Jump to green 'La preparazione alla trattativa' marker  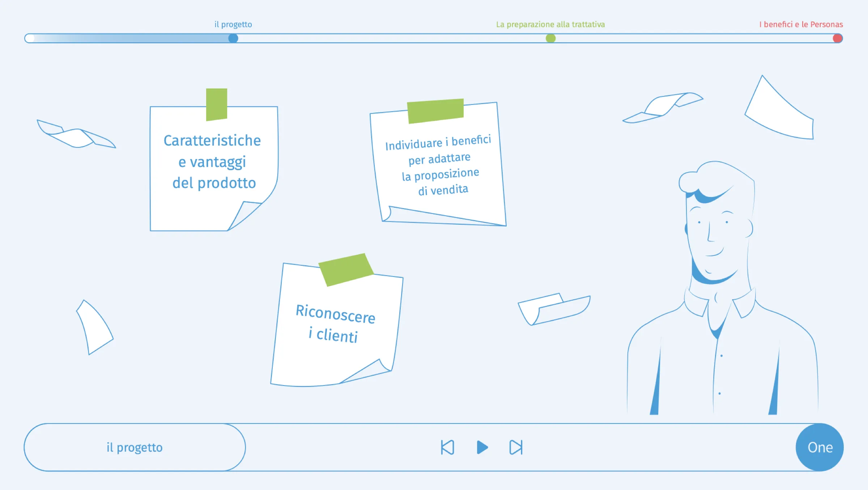tap(550, 38)
